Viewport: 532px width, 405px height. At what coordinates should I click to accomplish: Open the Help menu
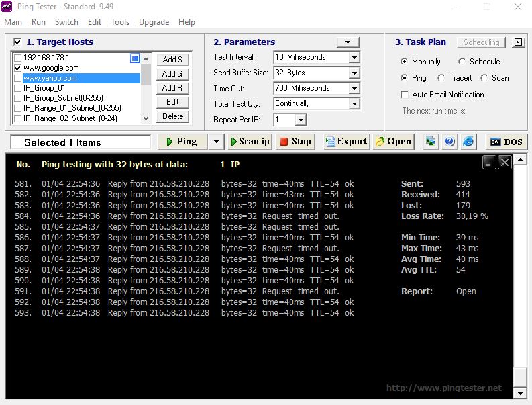(x=187, y=22)
